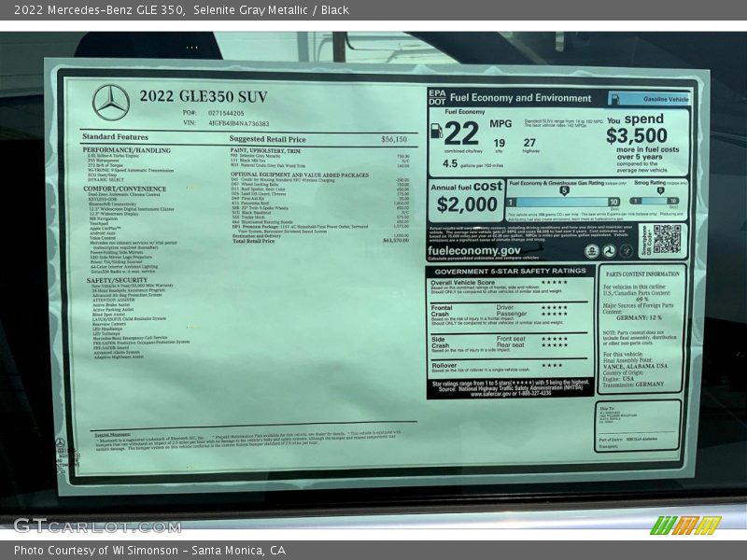Click the 'ATTENTION ASSIST' feature line
Viewport: 747px width, 560px height.
(113, 300)
